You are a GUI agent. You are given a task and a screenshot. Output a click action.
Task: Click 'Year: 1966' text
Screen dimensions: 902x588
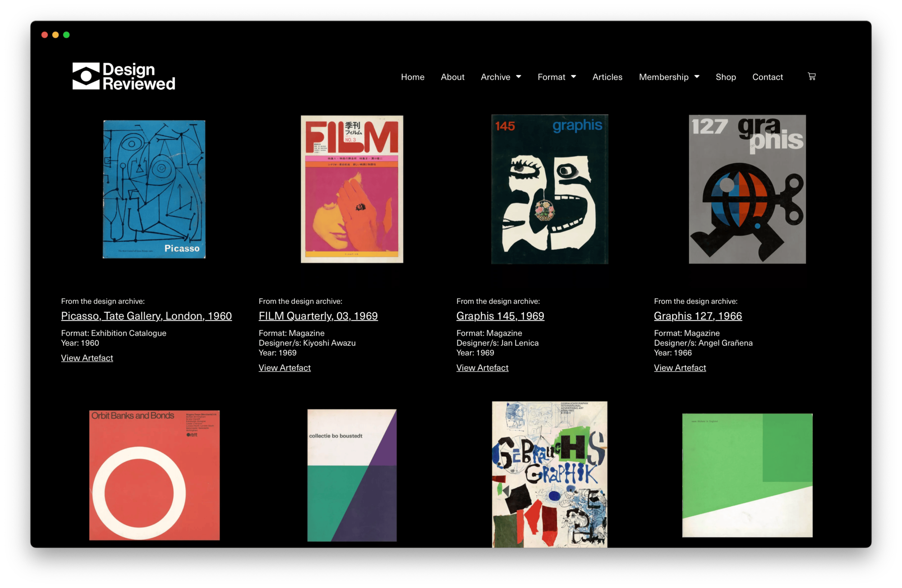click(673, 353)
